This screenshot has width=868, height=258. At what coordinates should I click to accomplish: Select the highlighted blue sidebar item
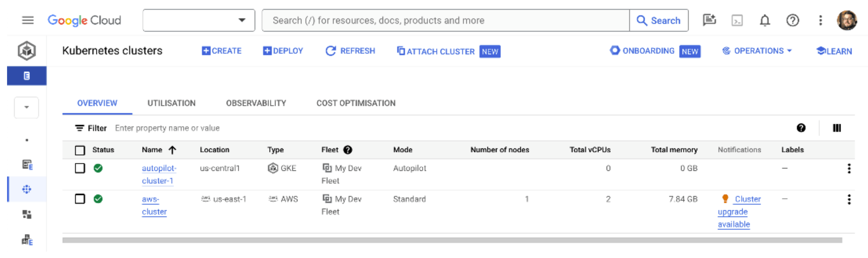coord(27,76)
